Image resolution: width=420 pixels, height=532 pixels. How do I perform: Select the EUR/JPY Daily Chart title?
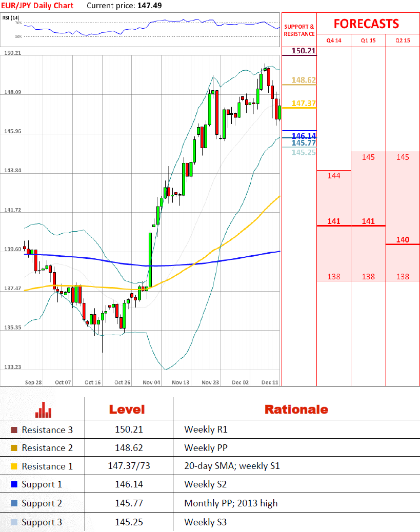pyautogui.click(x=37, y=6)
